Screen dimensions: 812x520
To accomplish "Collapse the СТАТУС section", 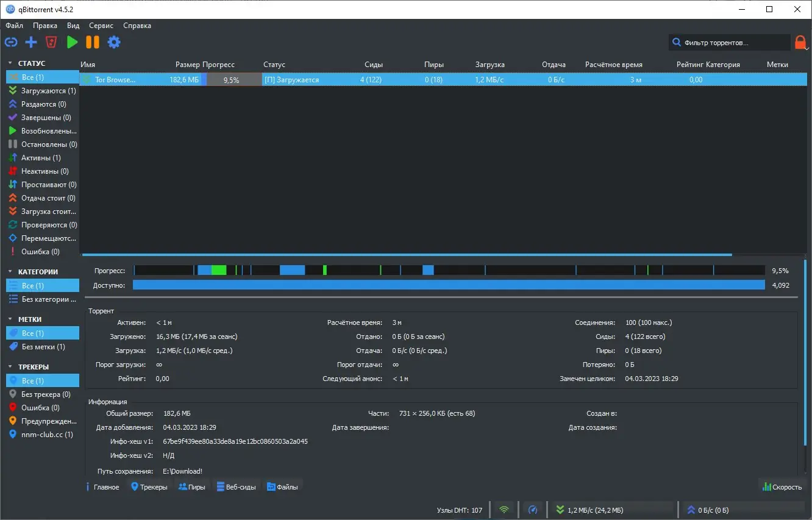I will coord(10,63).
